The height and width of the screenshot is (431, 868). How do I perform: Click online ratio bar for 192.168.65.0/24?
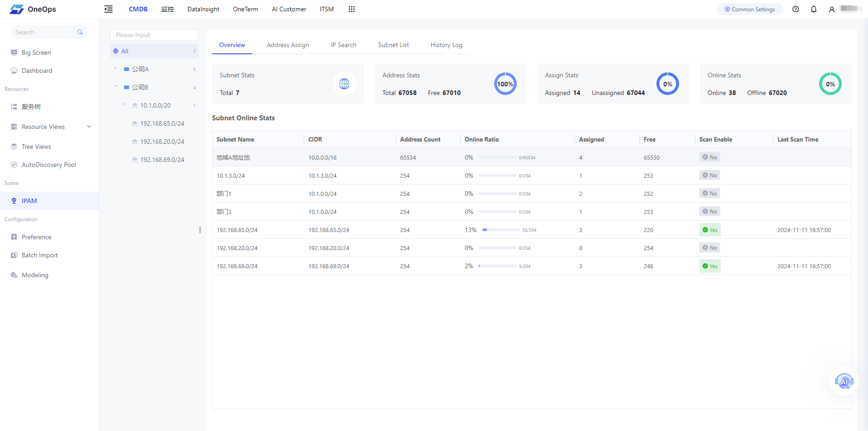(501, 230)
